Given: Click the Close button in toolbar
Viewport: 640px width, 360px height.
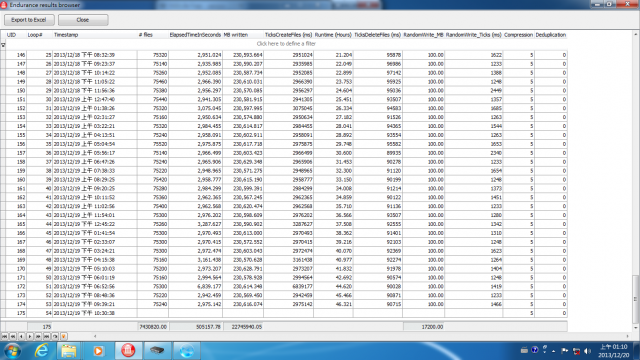Looking at the screenshot, I should click(83, 20).
